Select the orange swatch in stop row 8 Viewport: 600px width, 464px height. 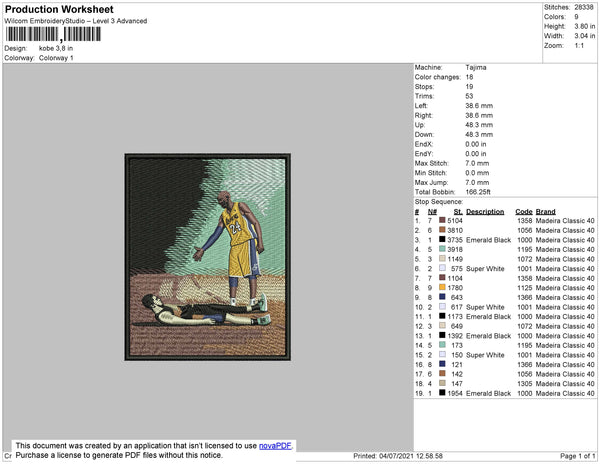(442, 287)
